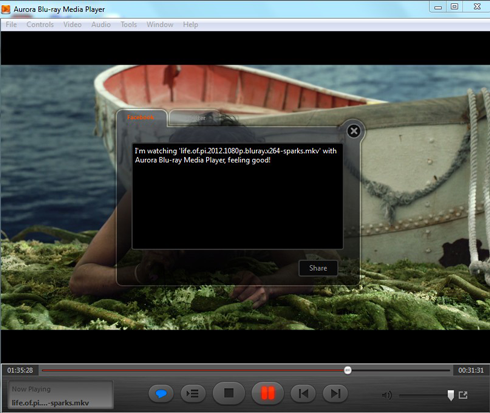Click the remaining time 00:31:31
Viewport: 490px width, 413px height.
tap(471, 370)
